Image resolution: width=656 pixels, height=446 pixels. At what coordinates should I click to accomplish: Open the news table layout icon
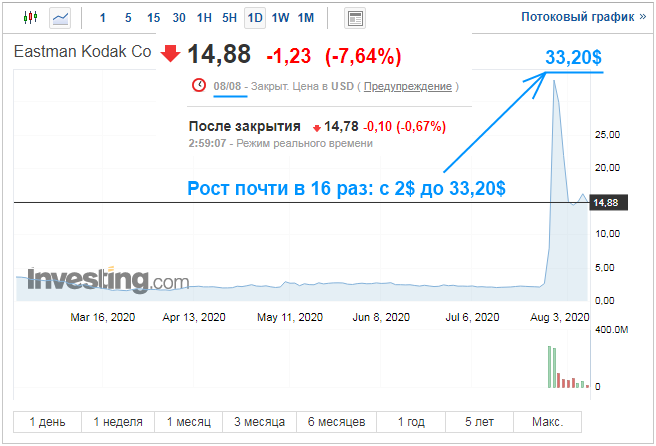point(355,18)
